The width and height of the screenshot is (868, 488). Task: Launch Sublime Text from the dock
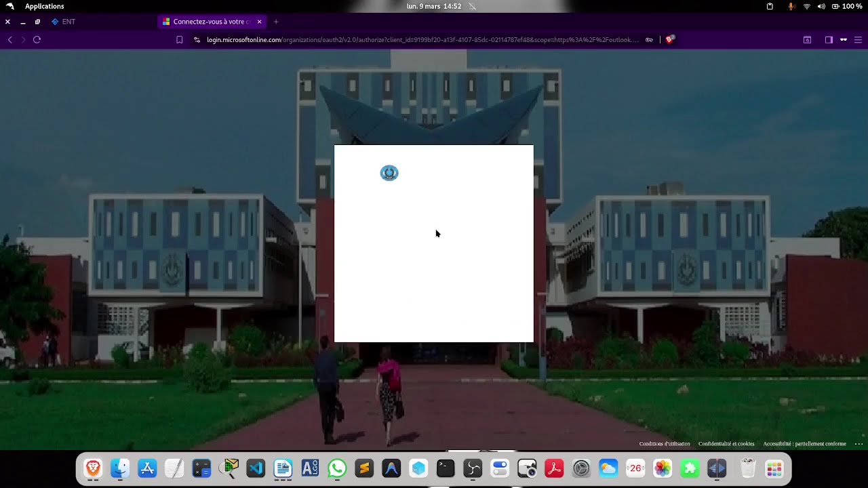click(x=364, y=468)
